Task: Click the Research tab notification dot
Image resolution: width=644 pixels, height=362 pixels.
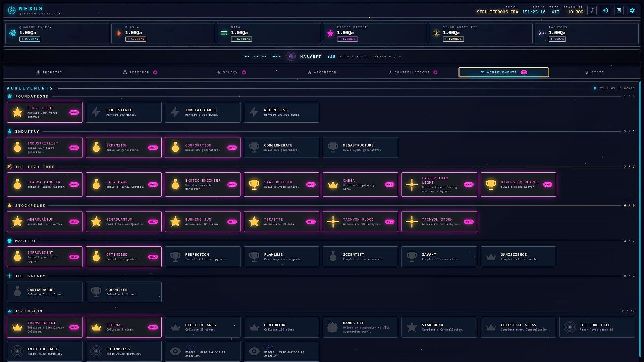Action: click(x=155, y=72)
